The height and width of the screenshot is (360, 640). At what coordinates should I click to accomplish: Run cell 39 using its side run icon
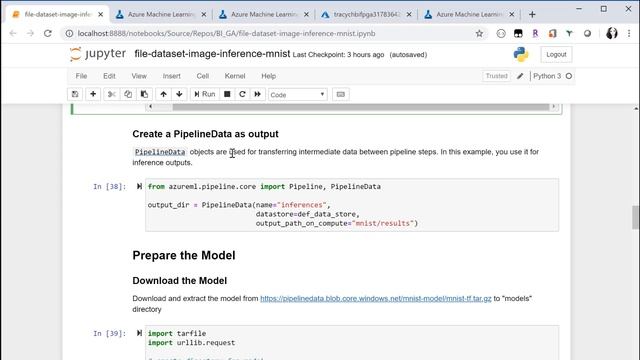pyautogui.click(x=139, y=333)
